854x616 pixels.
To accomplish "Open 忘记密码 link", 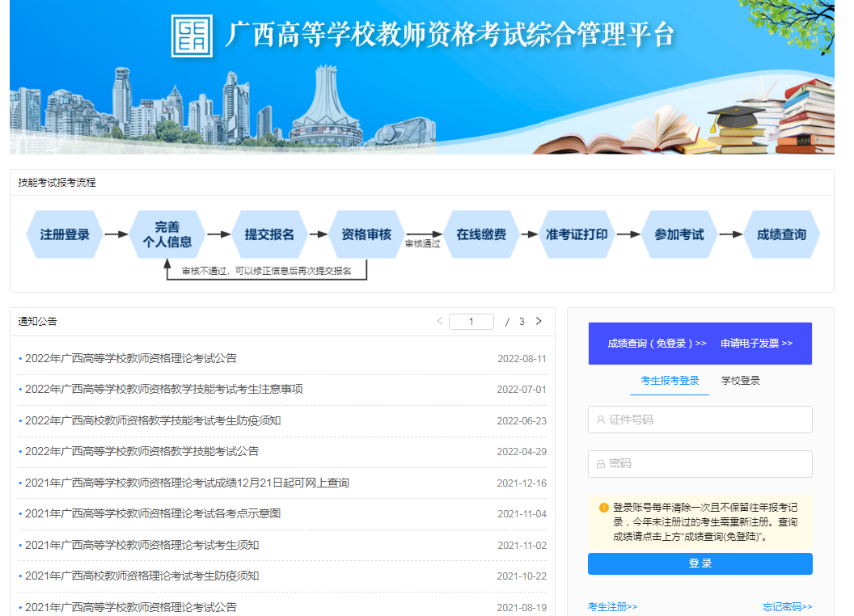I will 788,607.
